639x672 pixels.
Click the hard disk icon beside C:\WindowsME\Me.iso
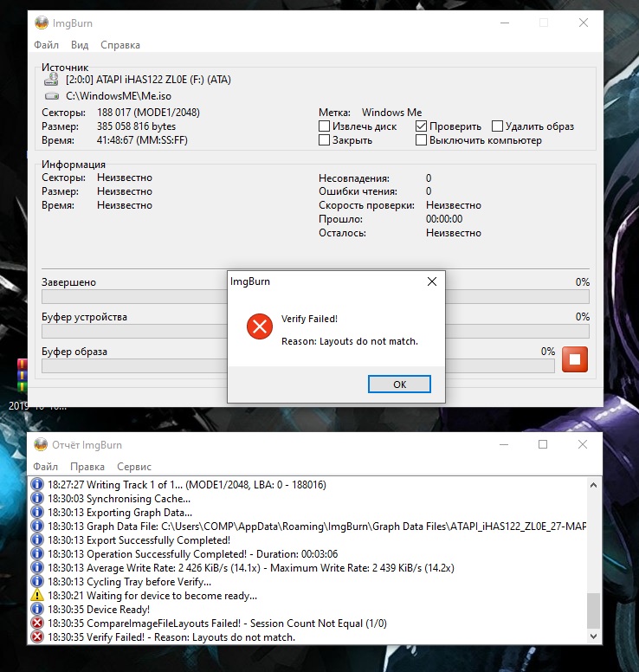[x=51, y=96]
